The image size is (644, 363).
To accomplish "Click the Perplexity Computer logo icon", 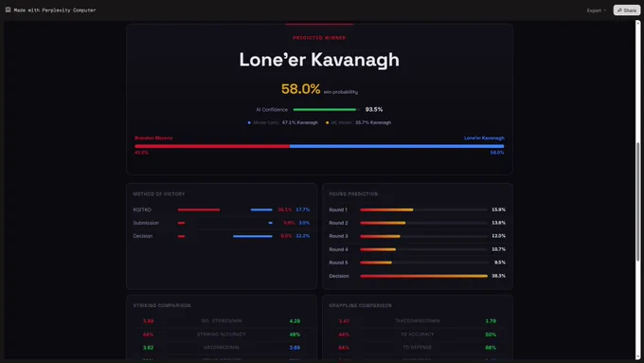I will (x=8, y=9).
